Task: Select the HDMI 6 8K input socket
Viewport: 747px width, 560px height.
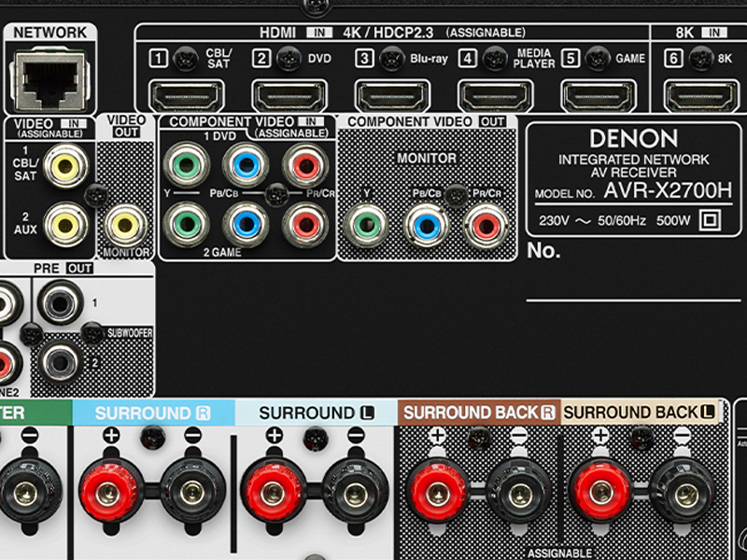Action: click(x=701, y=96)
